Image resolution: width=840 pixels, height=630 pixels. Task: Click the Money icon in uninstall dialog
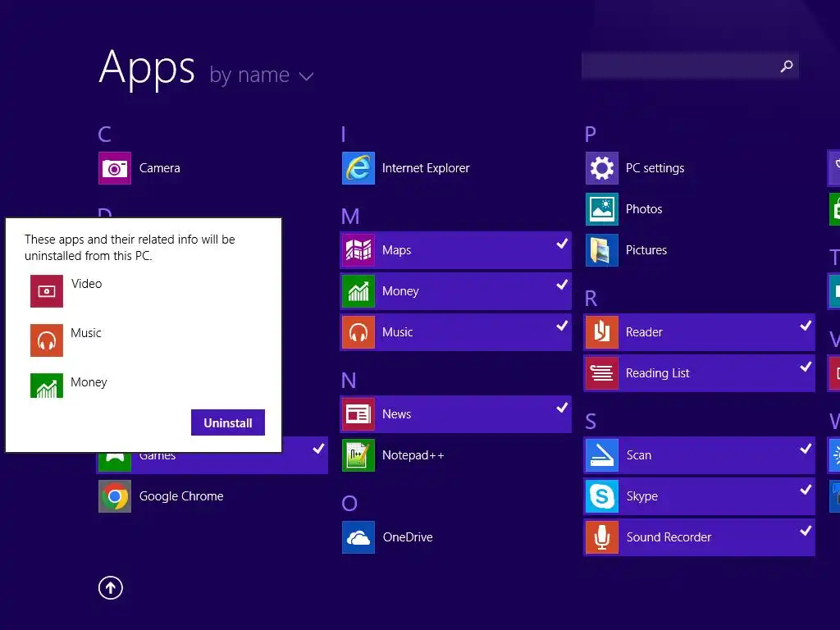(47, 386)
